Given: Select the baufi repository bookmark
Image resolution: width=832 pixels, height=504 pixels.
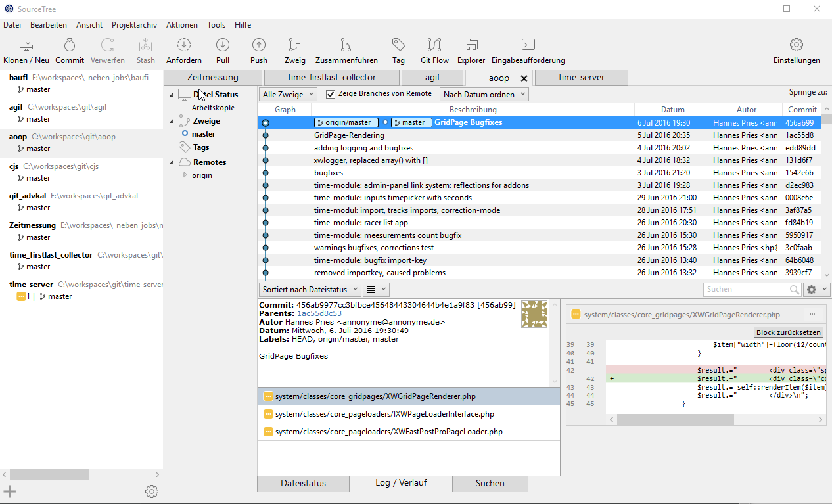Looking at the screenshot, I should click(81, 83).
